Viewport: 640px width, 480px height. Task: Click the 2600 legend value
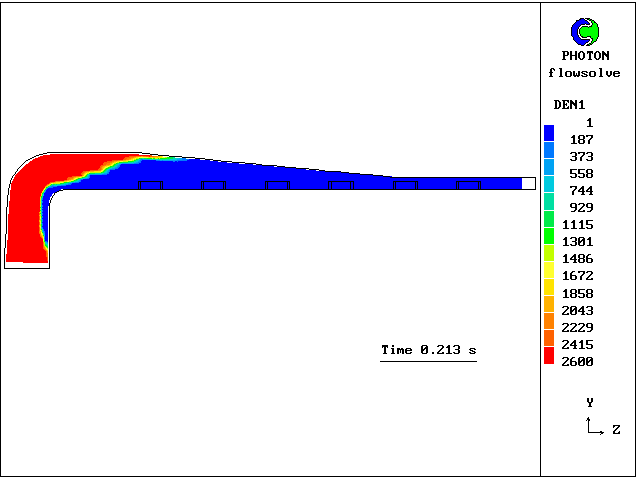coord(578,362)
